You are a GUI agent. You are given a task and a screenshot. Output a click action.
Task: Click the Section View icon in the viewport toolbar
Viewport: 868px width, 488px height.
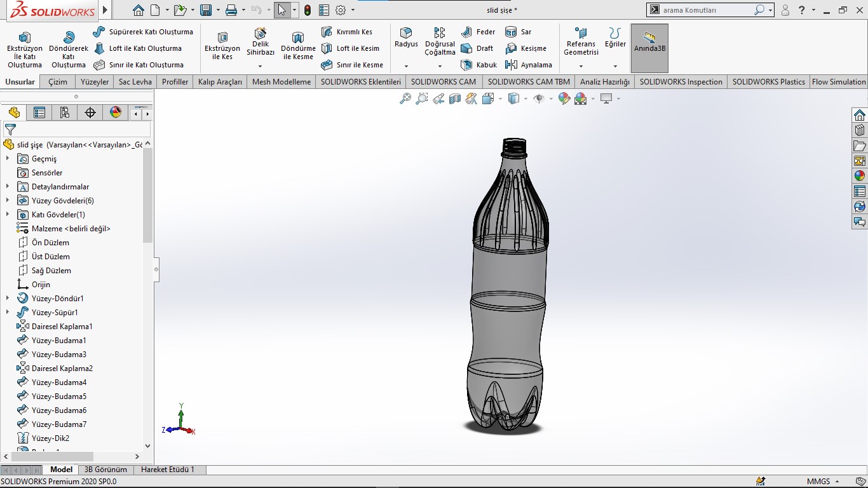click(x=455, y=98)
